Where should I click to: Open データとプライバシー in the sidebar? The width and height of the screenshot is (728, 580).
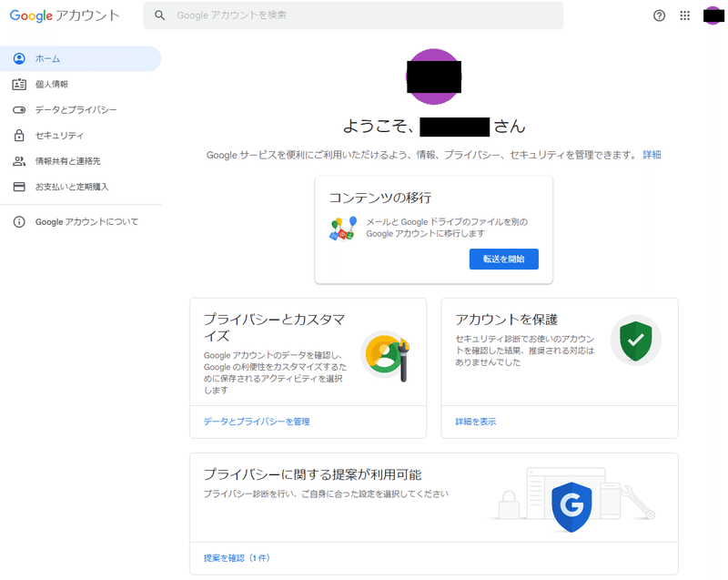click(80, 110)
